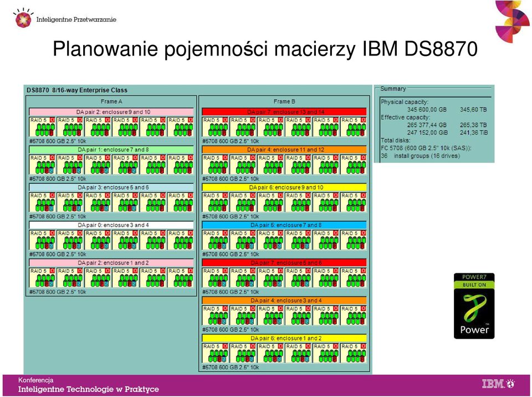Click the light blue DA pair 3: enclosure 5 and 6 header
Image resolution: width=532 pixels, height=397 pixels.
click(111, 187)
